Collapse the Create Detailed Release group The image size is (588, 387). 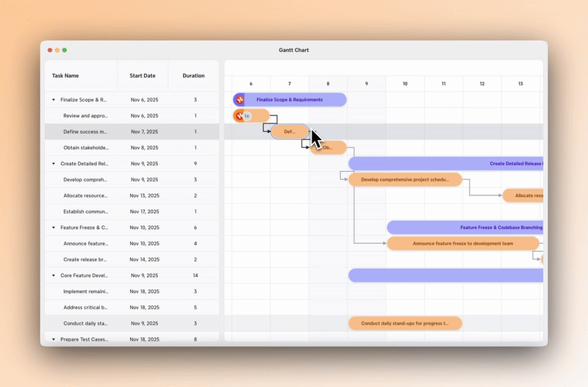(53, 164)
